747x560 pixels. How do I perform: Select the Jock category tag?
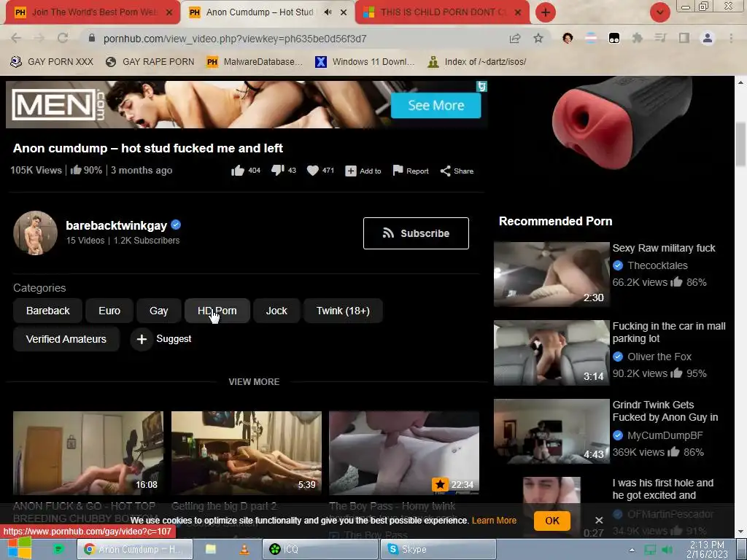click(276, 311)
